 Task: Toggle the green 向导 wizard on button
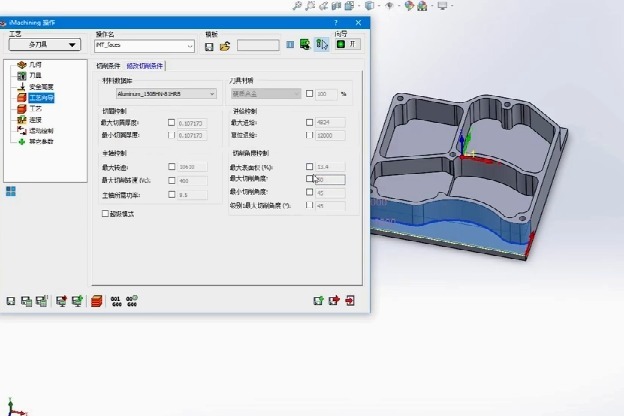point(348,44)
